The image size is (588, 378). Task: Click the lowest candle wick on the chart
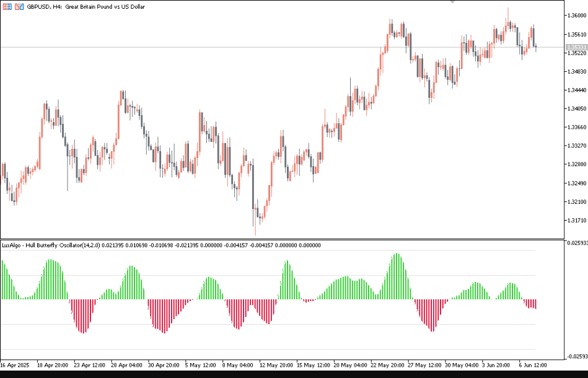[x=255, y=232]
